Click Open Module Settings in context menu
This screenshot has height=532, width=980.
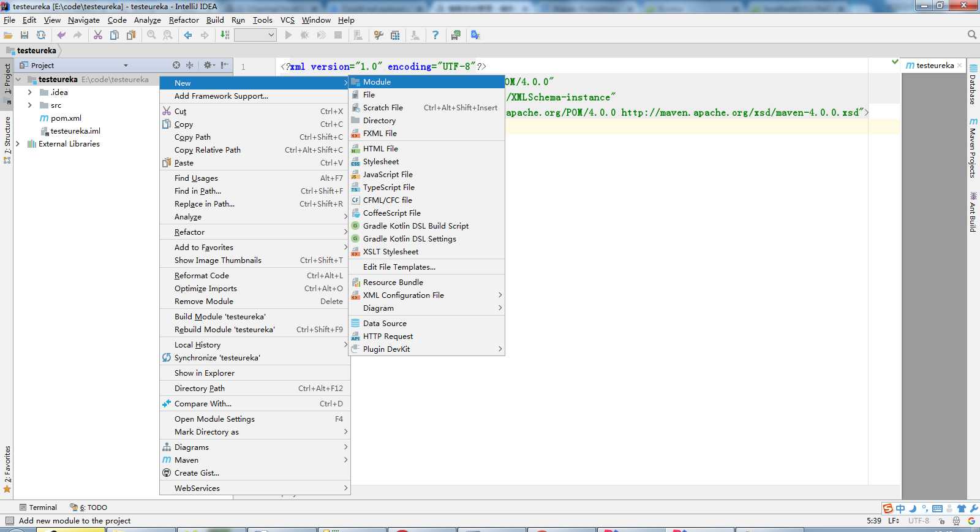click(254, 419)
